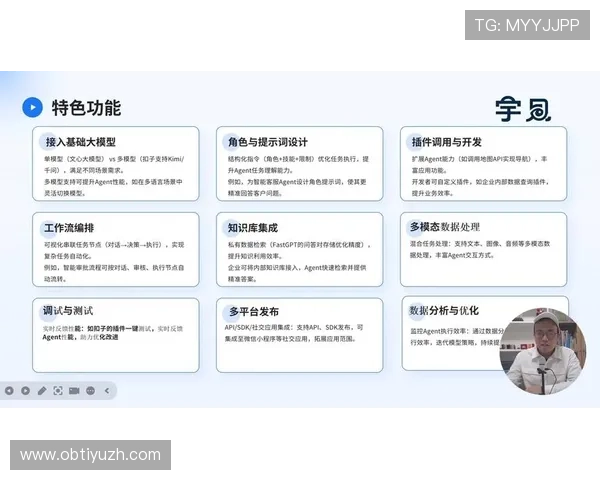Select the 角色与提示词设计 card title
600x480 pixels.
click(268, 142)
